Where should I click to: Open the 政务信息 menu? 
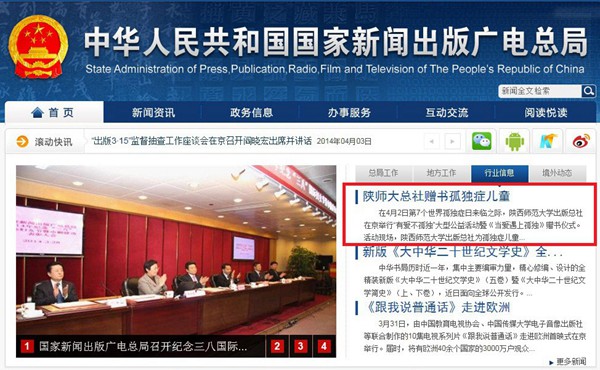pyautogui.click(x=251, y=112)
